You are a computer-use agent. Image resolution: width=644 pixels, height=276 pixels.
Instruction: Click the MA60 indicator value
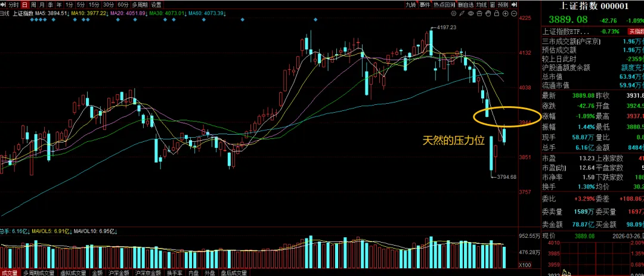point(206,13)
